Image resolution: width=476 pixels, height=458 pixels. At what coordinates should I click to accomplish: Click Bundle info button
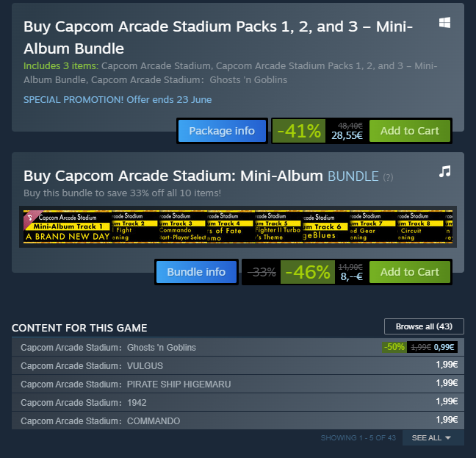(x=196, y=272)
